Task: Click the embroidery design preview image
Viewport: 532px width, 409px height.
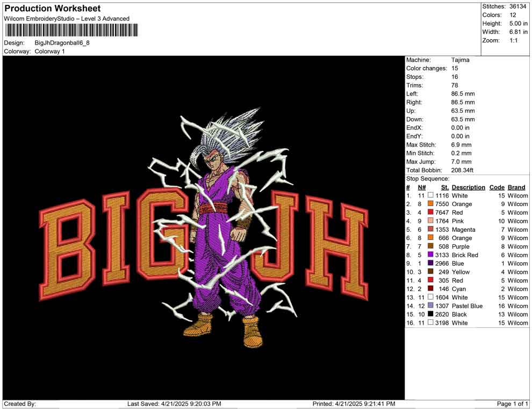Action: point(204,228)
